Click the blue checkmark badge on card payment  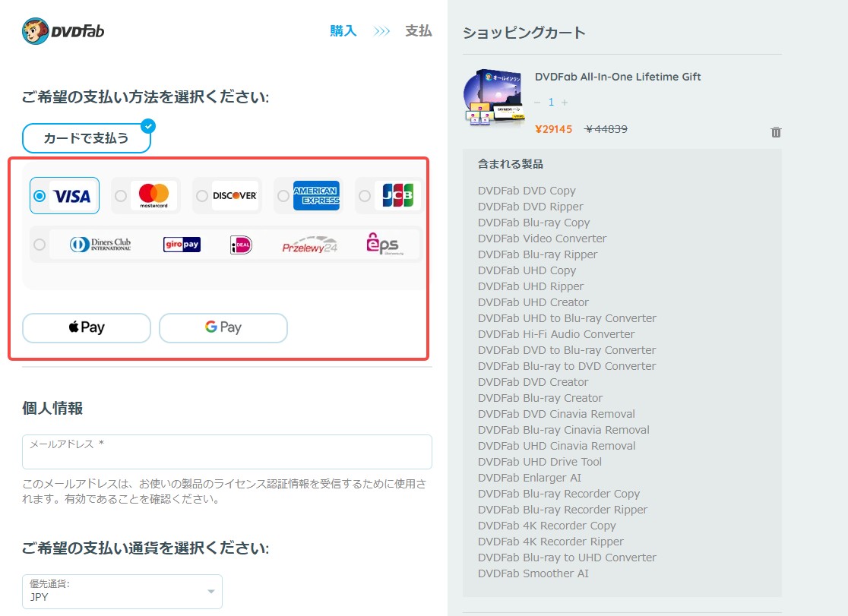tap(147, 126)
